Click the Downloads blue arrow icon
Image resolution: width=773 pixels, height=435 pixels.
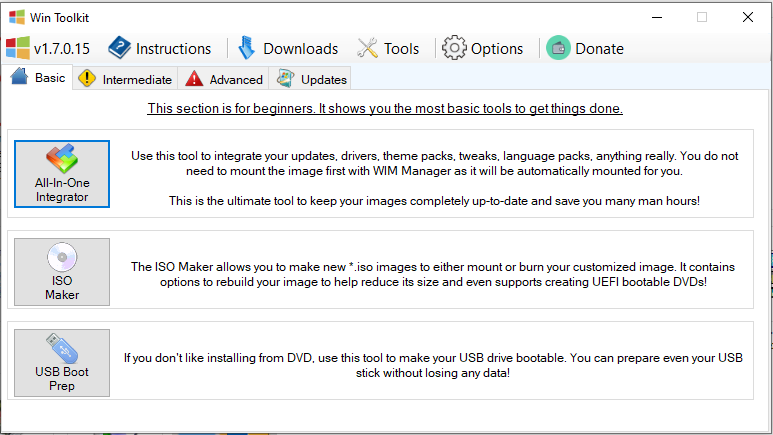tap(246, 48)
